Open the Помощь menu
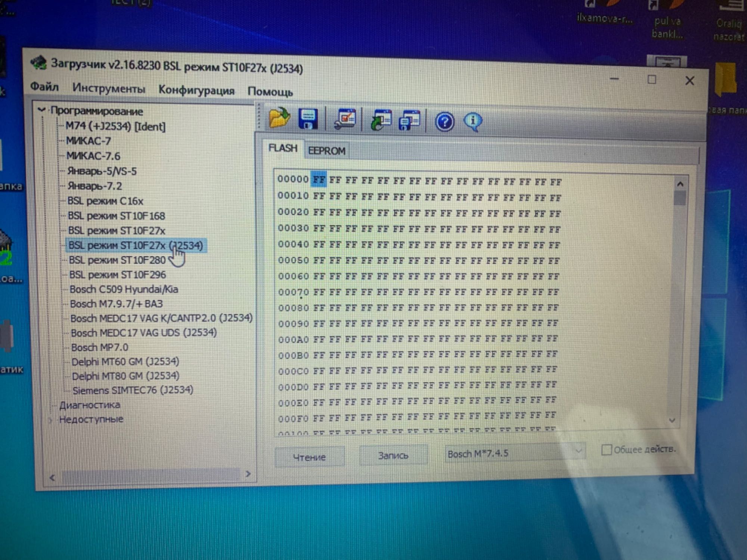The width and height of the screenshot is (747, 560). (x=270, y=91)
